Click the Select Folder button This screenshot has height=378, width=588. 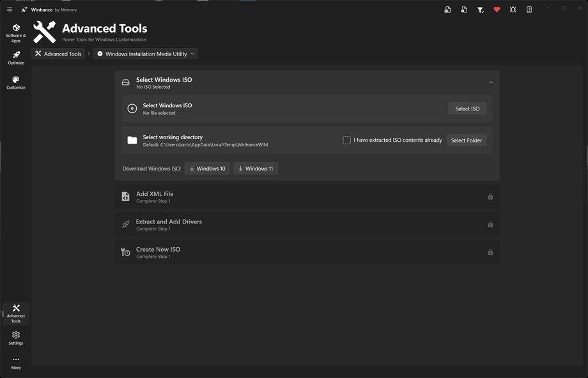tap(467, 140)
